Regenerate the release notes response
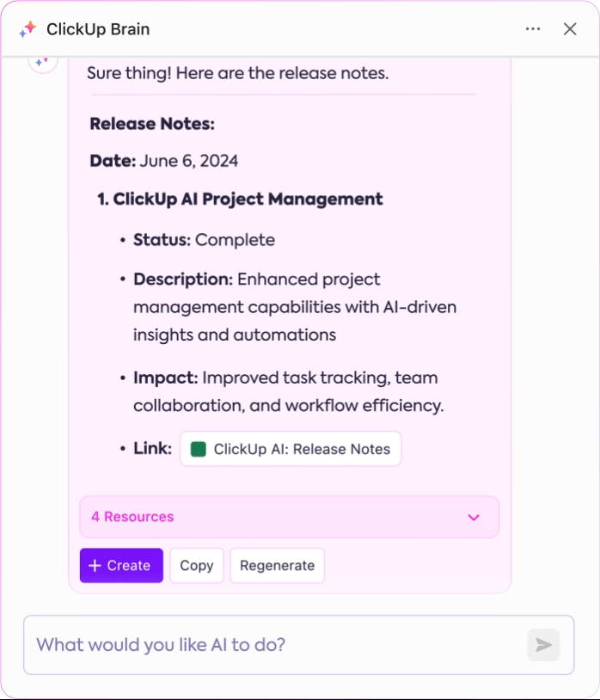 click(x=277, y=566)
